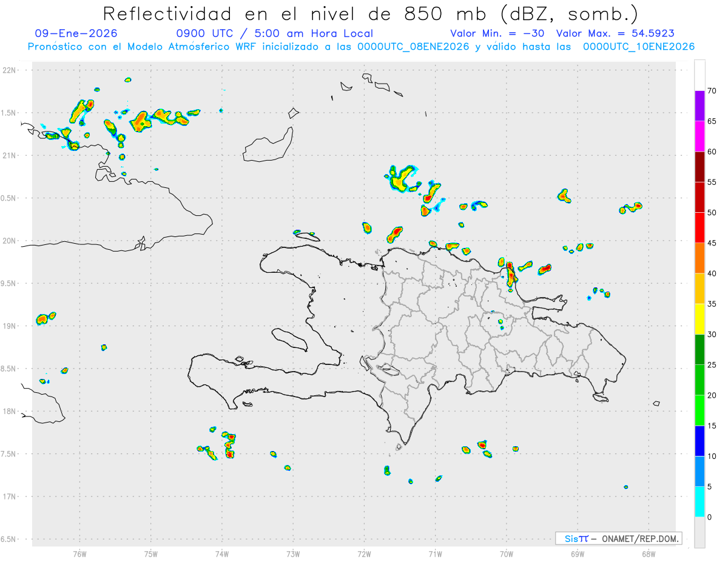Screen dimensions: 728x562
Task: Click the 'Sistt - ONAMET/REP.DOM.' label box
Action: 618,538
